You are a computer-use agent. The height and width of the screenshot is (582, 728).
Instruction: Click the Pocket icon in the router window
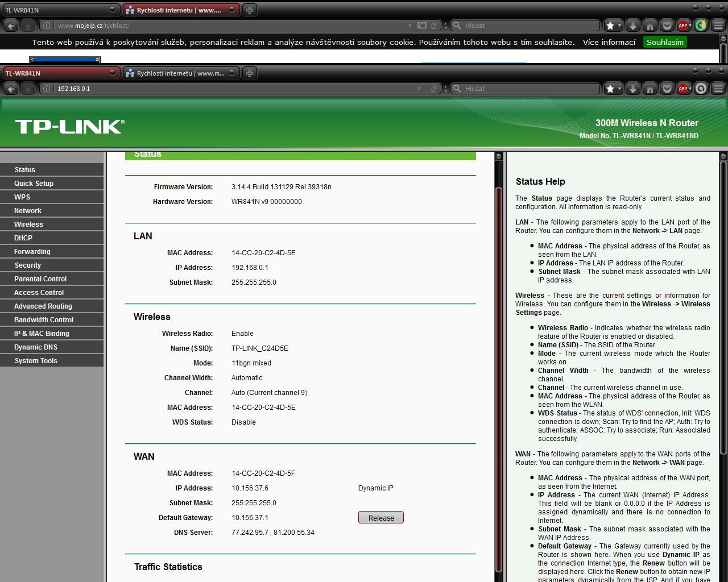click(x=667, y=89)
